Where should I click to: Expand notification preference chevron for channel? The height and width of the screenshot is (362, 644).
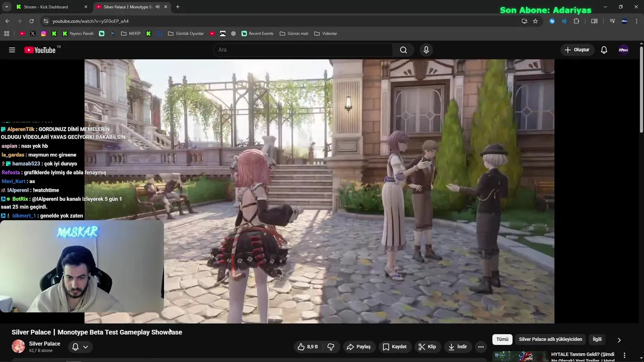pos(86,347)
